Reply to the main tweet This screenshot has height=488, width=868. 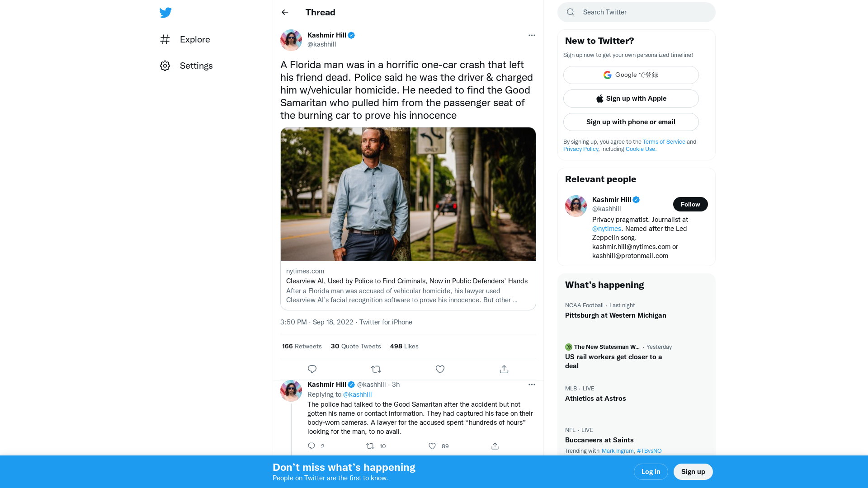(x=312, y=369)
